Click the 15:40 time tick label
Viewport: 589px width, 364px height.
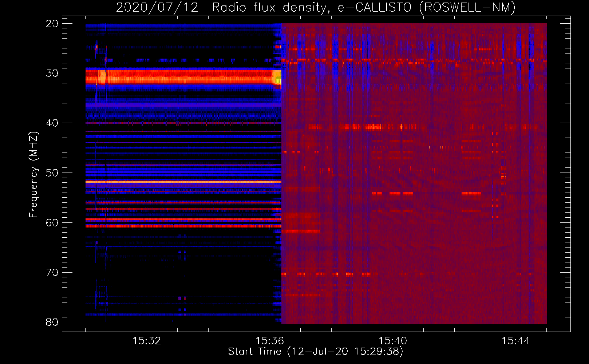pyautogui.click(x=393, y=341)
